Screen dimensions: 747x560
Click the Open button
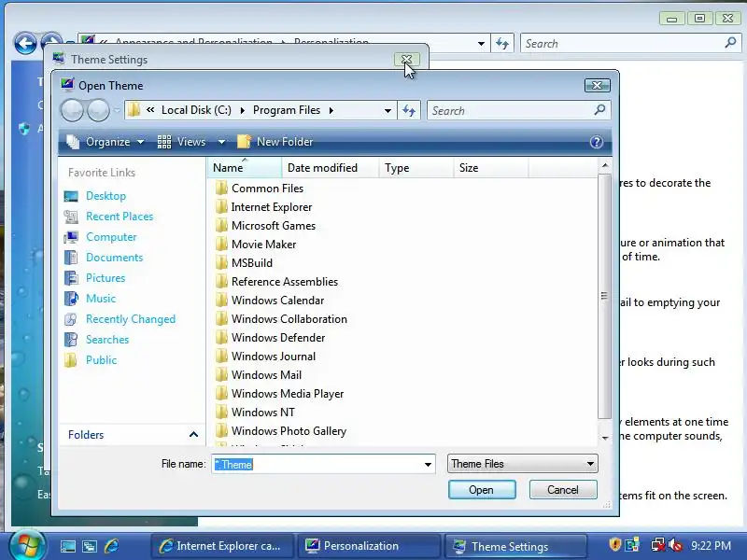coord(482,490)
